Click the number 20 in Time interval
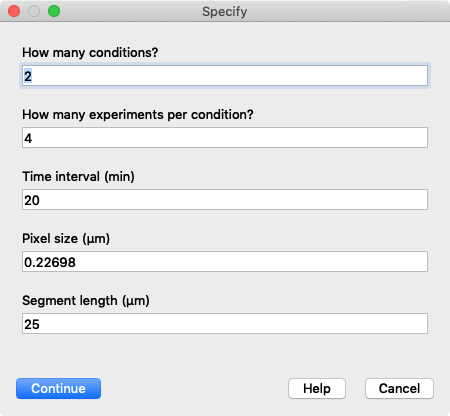The image size is (450, 416). (32, 200)
